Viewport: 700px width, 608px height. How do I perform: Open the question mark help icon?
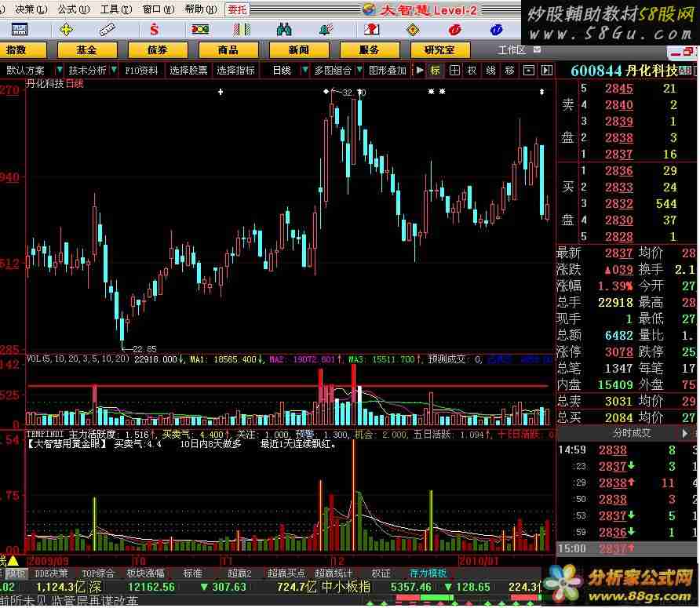(371, 30)
